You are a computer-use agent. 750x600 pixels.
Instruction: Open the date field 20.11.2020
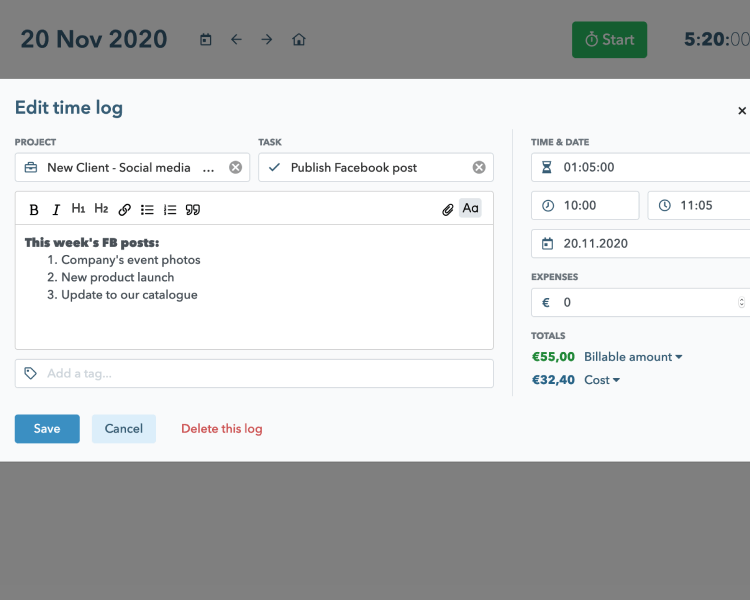pos(640,244)
